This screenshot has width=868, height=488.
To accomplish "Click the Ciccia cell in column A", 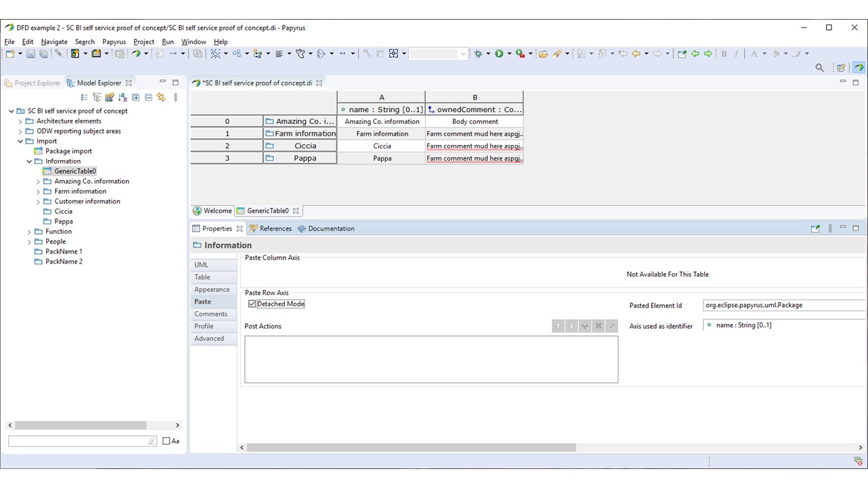I will [382, 146].
